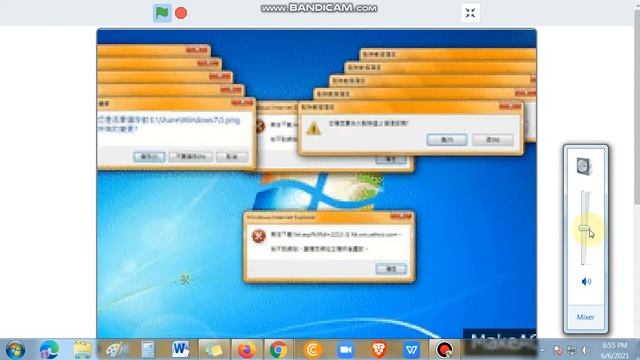Mute speakers with the blue speaker button
The image size is (640, 360).
pos(586,281)
